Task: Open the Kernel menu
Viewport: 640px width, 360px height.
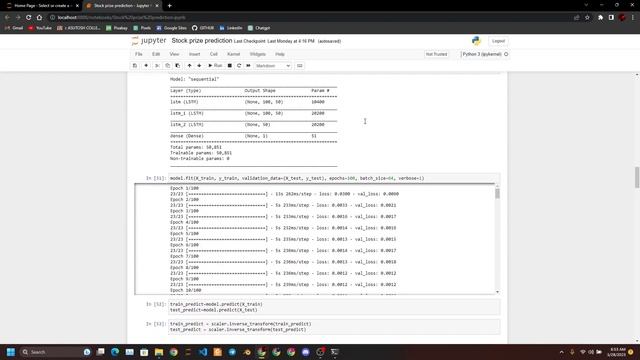Action: pos(233,54)
